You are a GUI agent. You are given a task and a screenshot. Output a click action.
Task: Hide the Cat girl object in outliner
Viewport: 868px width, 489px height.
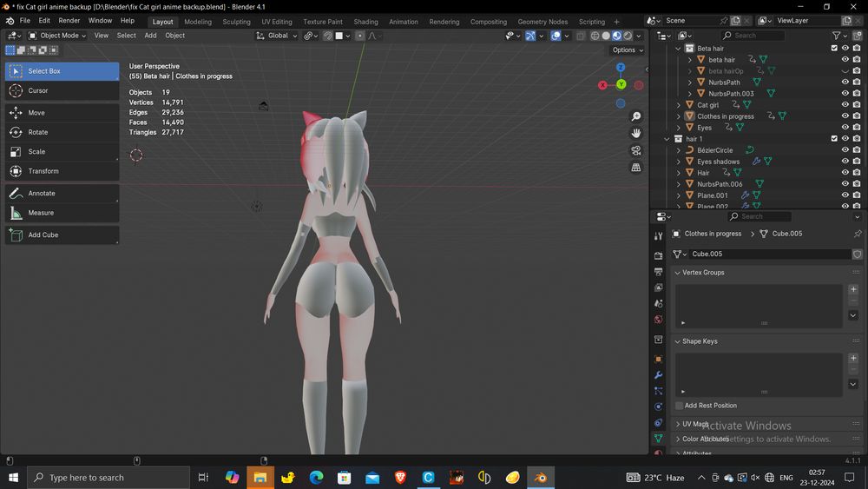(x=845, y=105)
